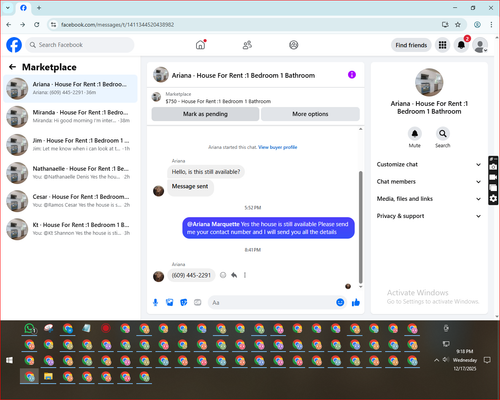This screenshot has width=500, height=400.
Task: Open the Miranda conversation in the list
Action: coord(70,116)
